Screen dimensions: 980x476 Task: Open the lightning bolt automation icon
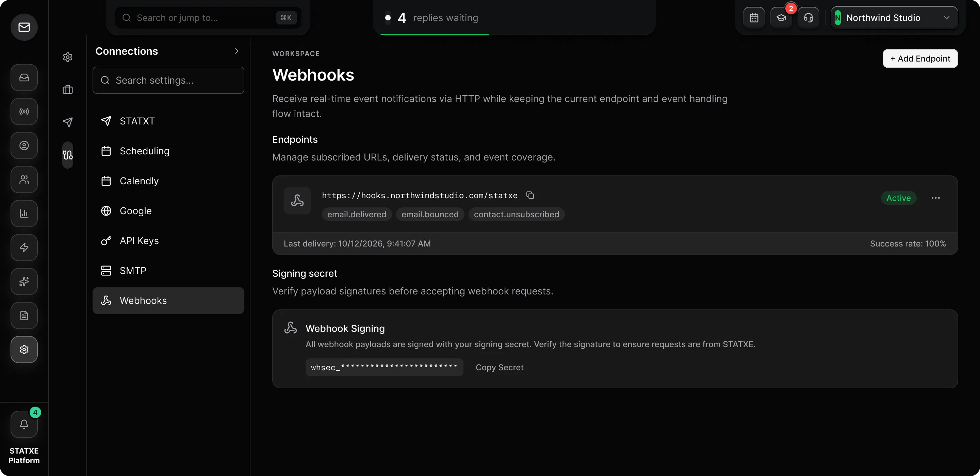(24, 248)
